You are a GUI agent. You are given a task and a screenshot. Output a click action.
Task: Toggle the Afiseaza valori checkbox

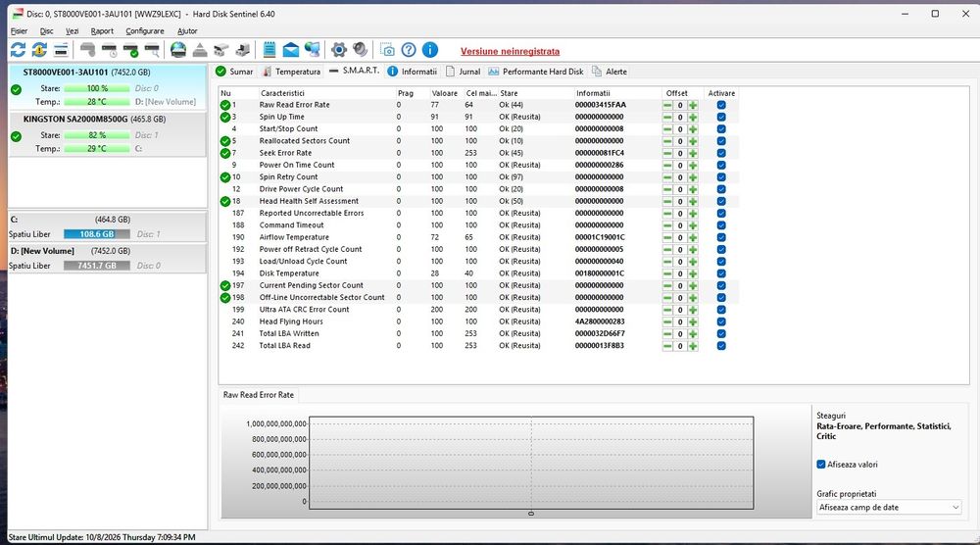pyautogui.click(x=820, y=465)
